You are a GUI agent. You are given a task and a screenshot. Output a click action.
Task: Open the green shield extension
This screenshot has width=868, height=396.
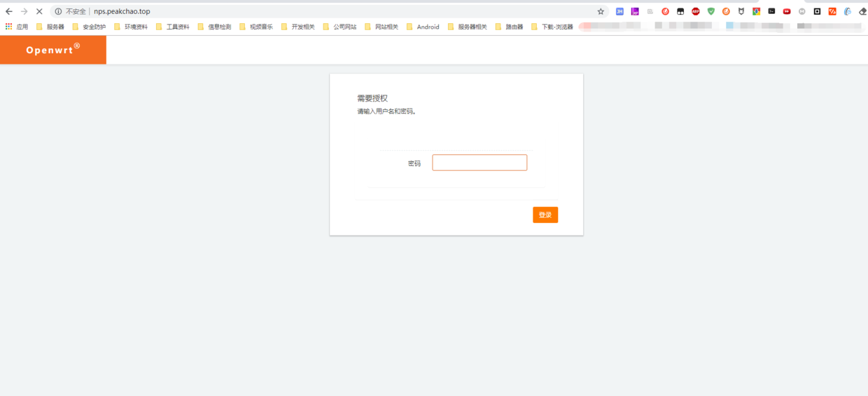(711, 11)
